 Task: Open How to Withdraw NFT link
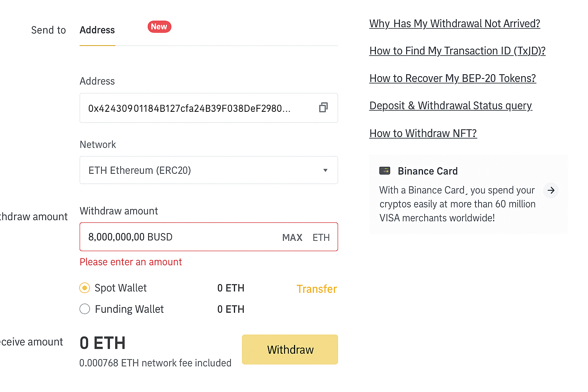423,134
